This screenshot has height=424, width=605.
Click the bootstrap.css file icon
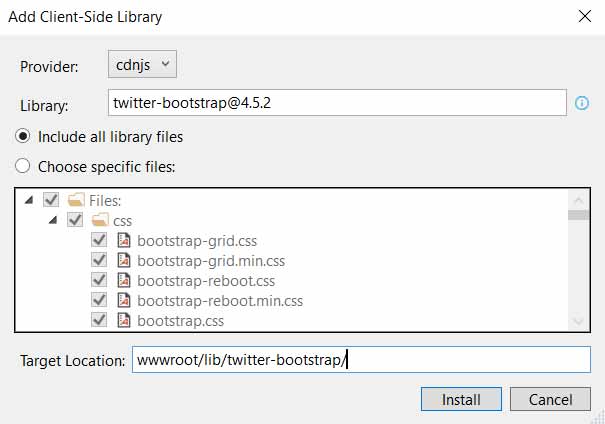pos(123,320)
